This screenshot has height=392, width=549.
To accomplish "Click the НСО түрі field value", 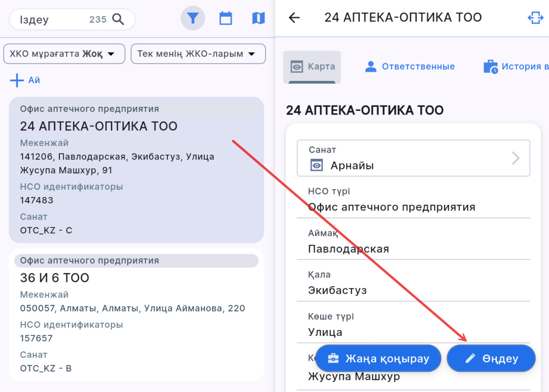I will pos(391,207).
